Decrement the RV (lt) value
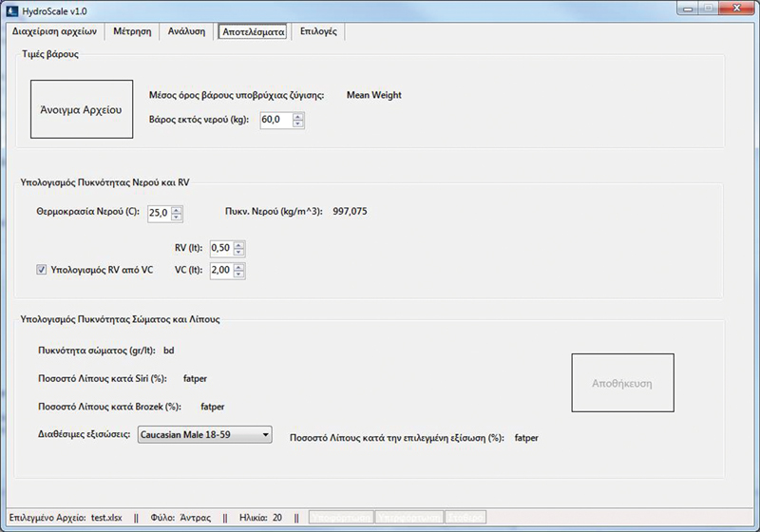760x532 pixels. click(238, 253)
